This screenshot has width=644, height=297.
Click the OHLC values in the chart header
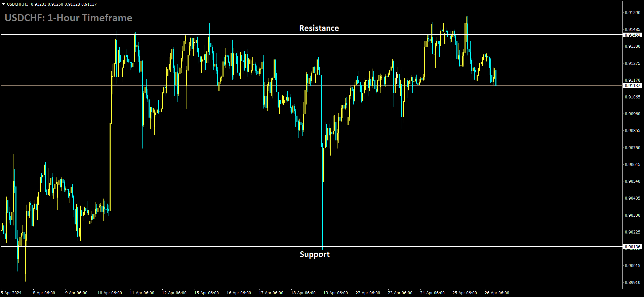click(x=64, y=4)
